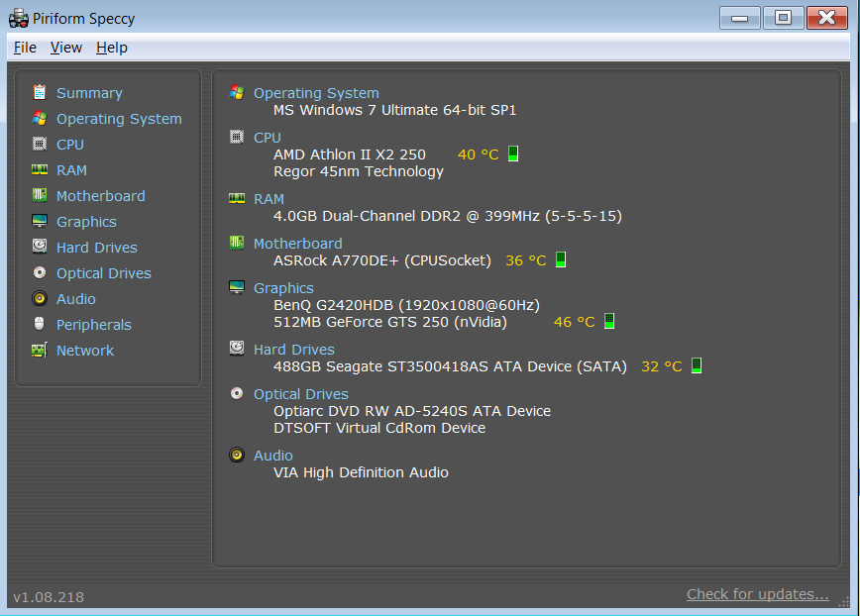Click the Audio speaker icon in sidebar
The height and width of the screenshot is (616, 860).
[x=40, y=298]
